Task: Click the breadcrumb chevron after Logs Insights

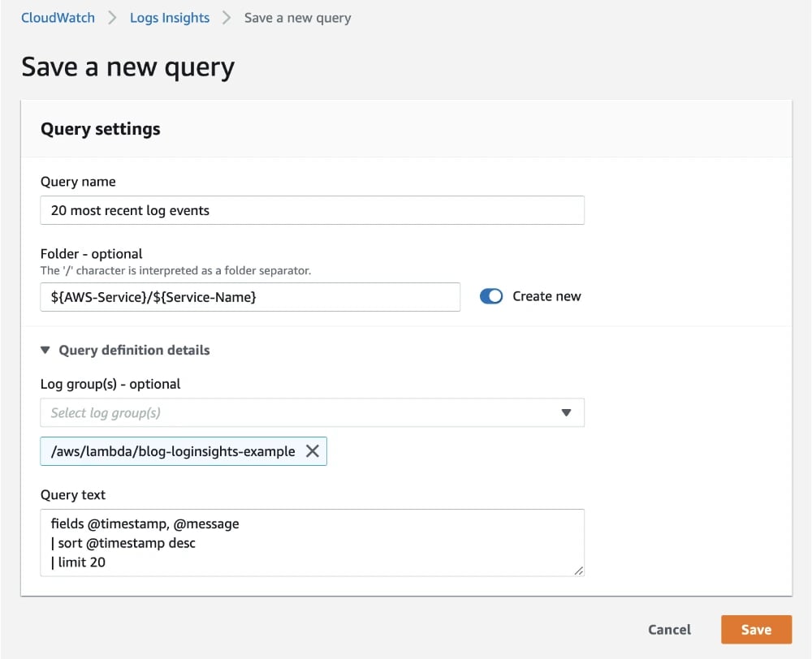Action: coord(228,17)
